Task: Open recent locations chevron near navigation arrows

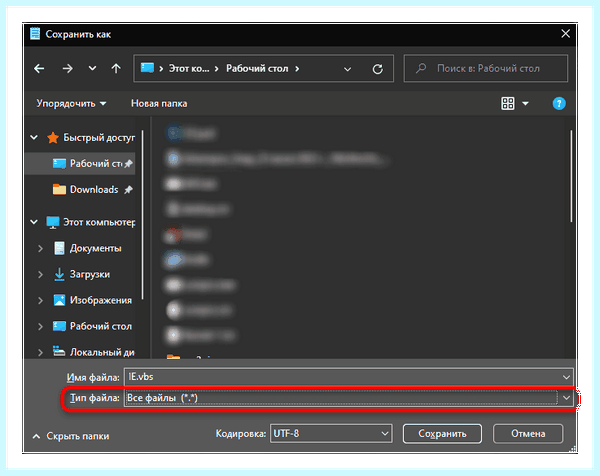Action: tap(92, 68)
